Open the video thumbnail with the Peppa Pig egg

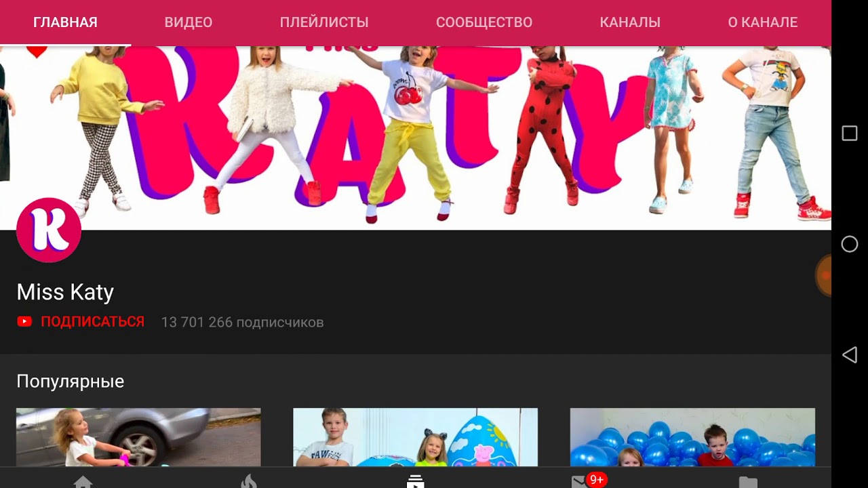point(415,437)
